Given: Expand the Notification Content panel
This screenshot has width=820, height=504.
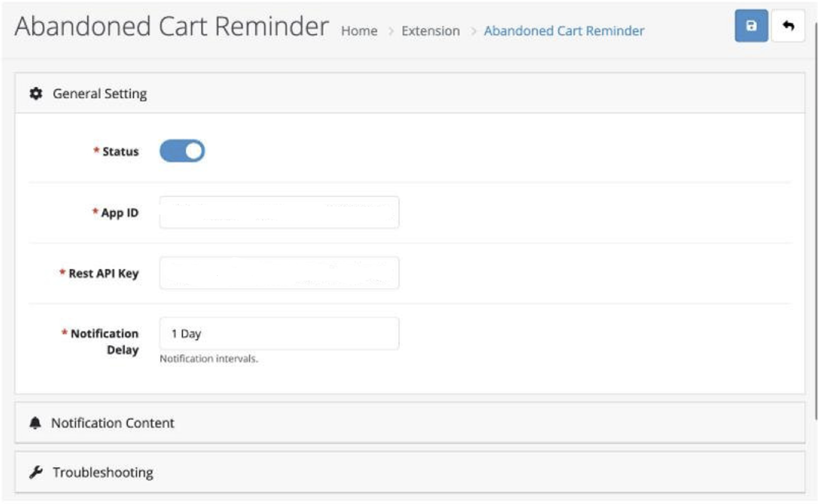Looking at the screenshot, I should coord(409,423).
